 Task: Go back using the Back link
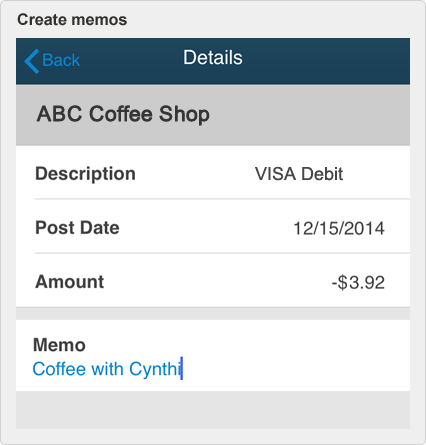click(x=52, y=61)
